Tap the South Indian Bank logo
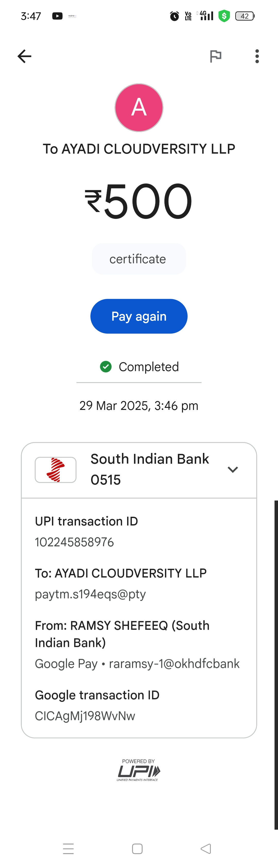 (x=56, y=470)
